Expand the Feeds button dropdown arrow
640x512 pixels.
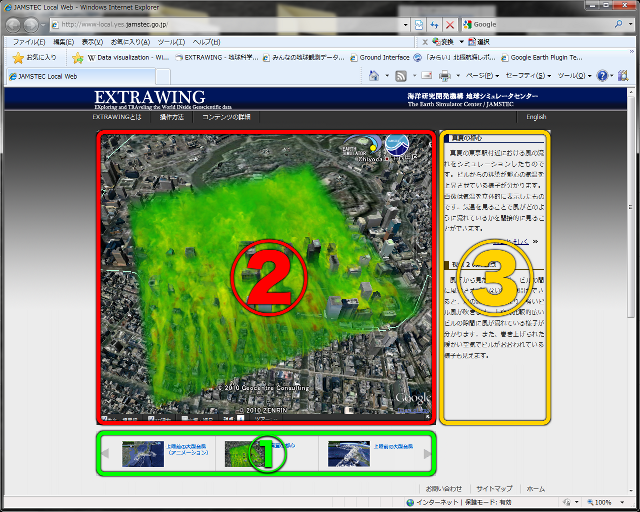coord(414,76)
